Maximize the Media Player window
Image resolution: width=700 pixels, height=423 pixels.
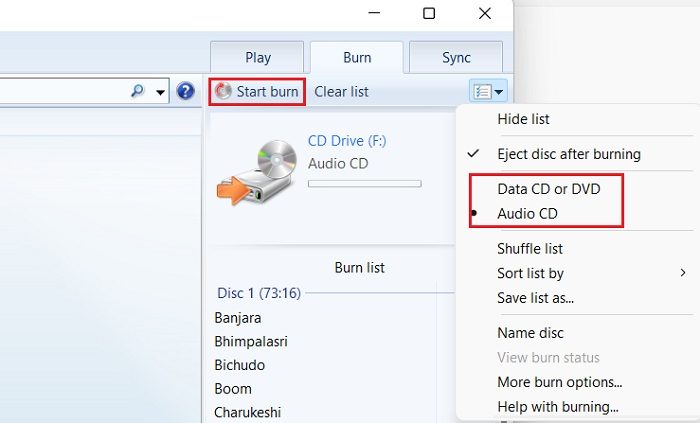pos(429,13)
